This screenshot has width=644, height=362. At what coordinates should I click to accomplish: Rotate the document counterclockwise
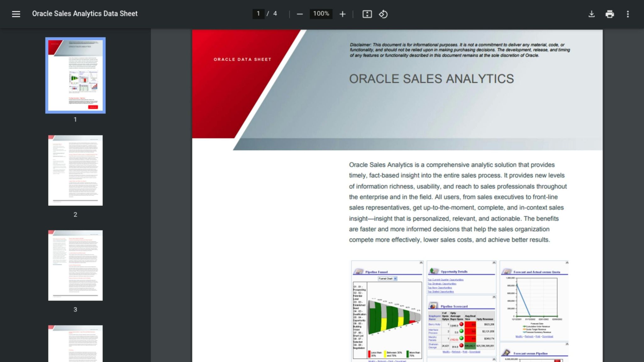click(x=383, y=14)
